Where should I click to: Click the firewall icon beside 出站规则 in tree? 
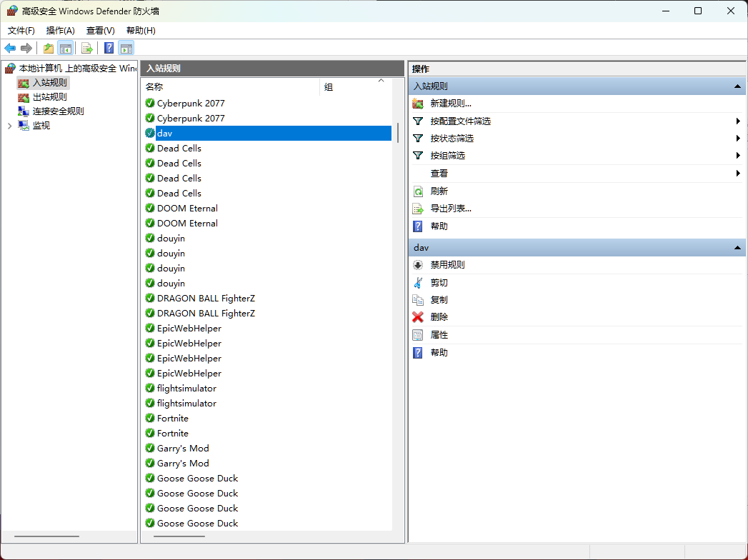(x=24, y=97)
